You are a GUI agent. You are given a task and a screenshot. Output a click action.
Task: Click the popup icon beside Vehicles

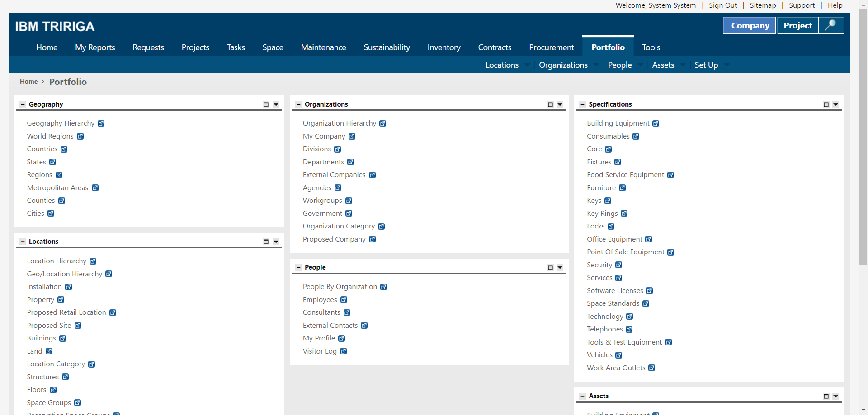pos(619,355)
